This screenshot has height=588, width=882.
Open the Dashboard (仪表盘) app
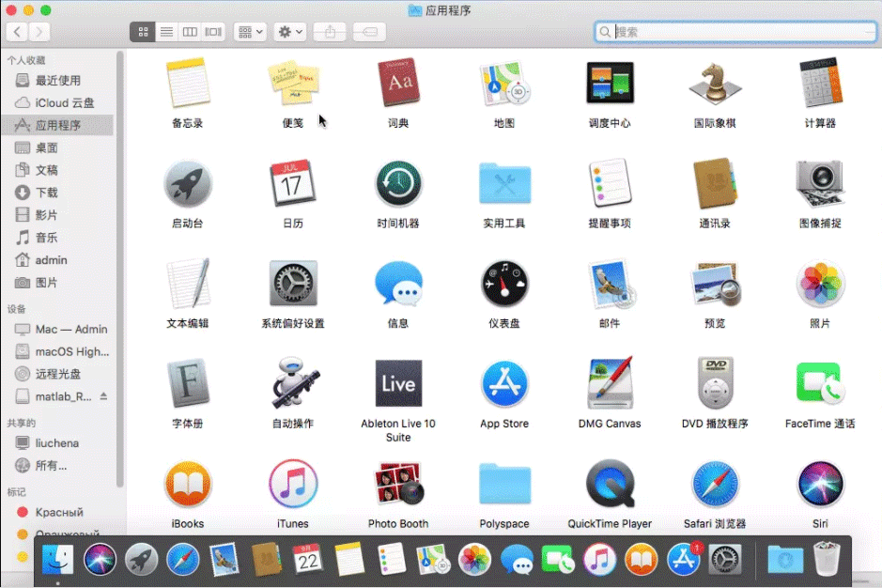click(504, 284)
